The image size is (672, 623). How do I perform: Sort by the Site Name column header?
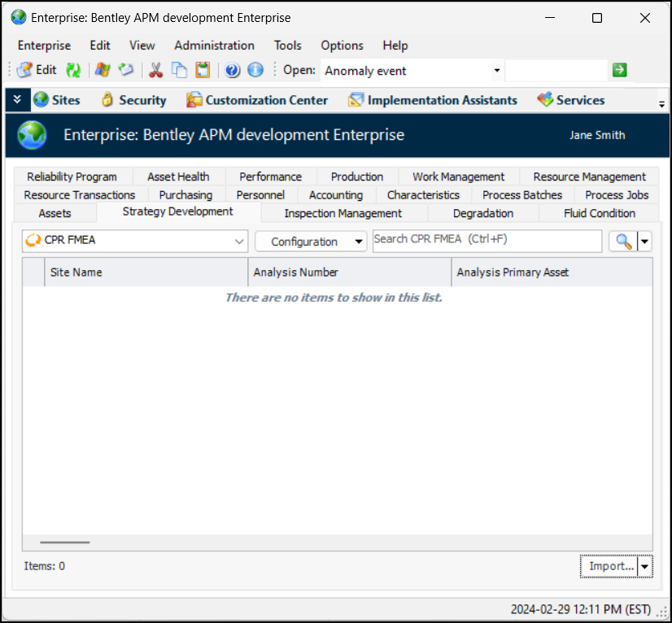[146, 272]
